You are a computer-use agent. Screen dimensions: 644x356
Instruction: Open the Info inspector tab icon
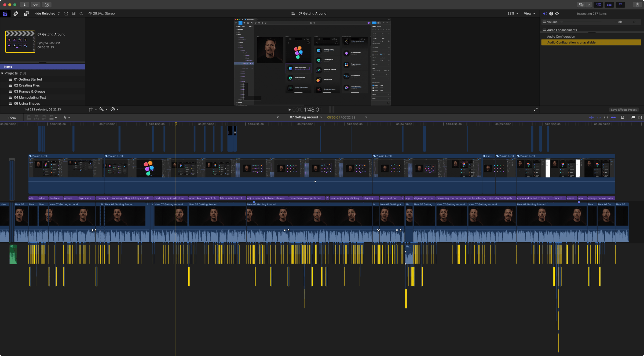(x=551, y=13)
